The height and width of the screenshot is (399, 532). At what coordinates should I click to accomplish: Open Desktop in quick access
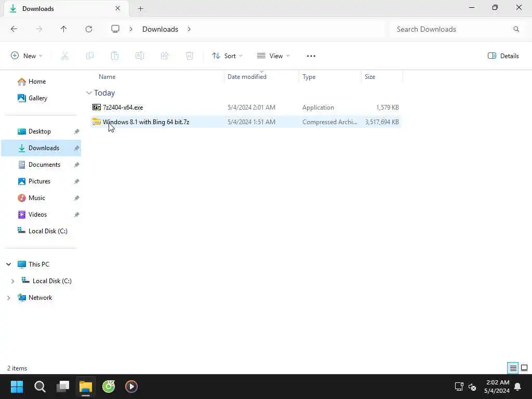pyautogui.click(x=39, y=131)
